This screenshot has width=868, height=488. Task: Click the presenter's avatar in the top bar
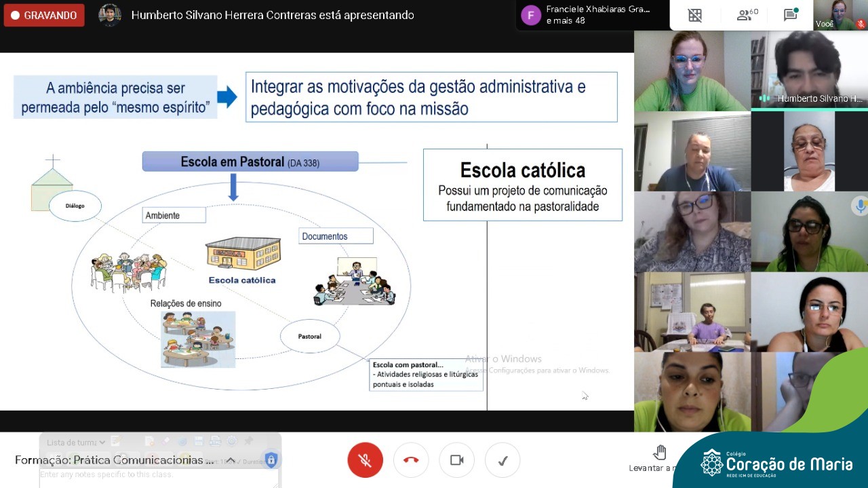(109, 15)
